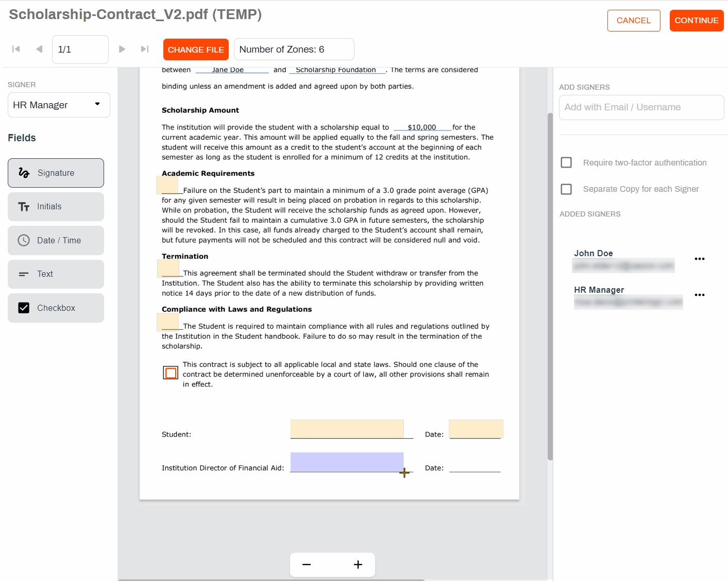728x581 pixels.
Task: Select the Student signature zone
Action: click(347, 429)
